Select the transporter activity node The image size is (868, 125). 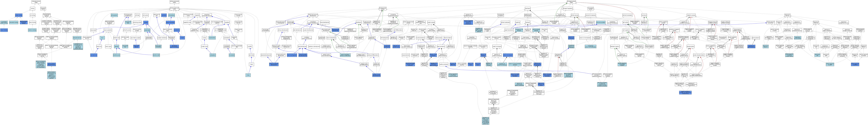pyautogui.click(x=43, y=8)
